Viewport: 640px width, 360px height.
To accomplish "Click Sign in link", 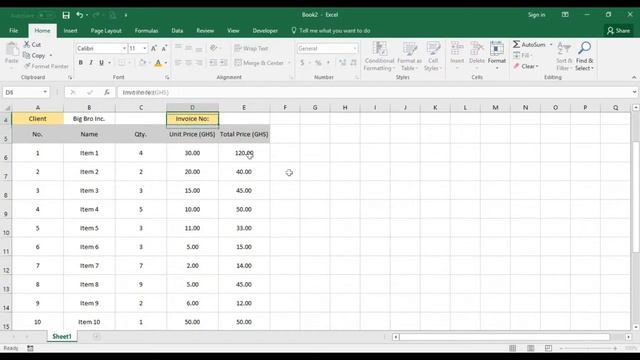I will pos(536,15).
